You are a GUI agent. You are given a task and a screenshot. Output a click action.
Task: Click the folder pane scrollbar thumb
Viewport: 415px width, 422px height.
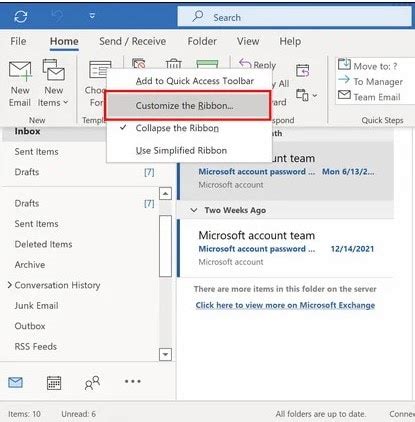165,246
